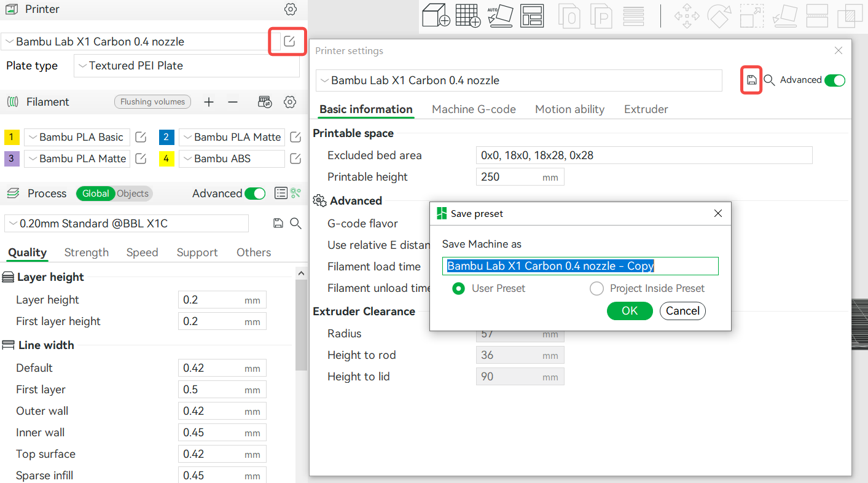This screenshot has height=483, width=868.
Task: Edit the filament 3 Bambu PLA Matte preset
Action: [x=141, y=159]
